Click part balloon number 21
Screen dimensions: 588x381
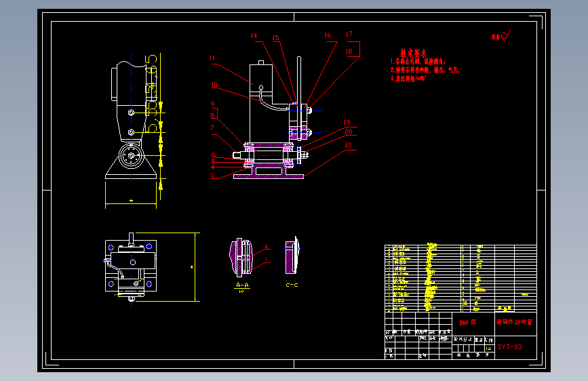coord(349,145)
